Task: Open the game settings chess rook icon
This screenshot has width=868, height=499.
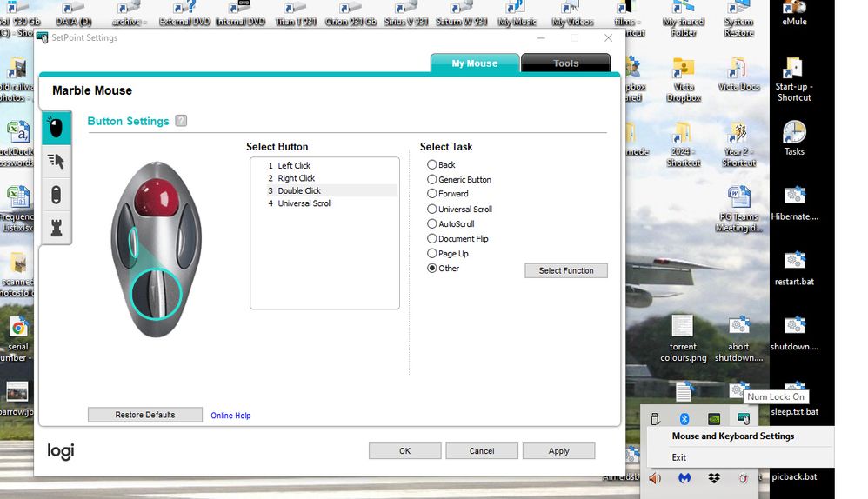Action: click(56, 228)
